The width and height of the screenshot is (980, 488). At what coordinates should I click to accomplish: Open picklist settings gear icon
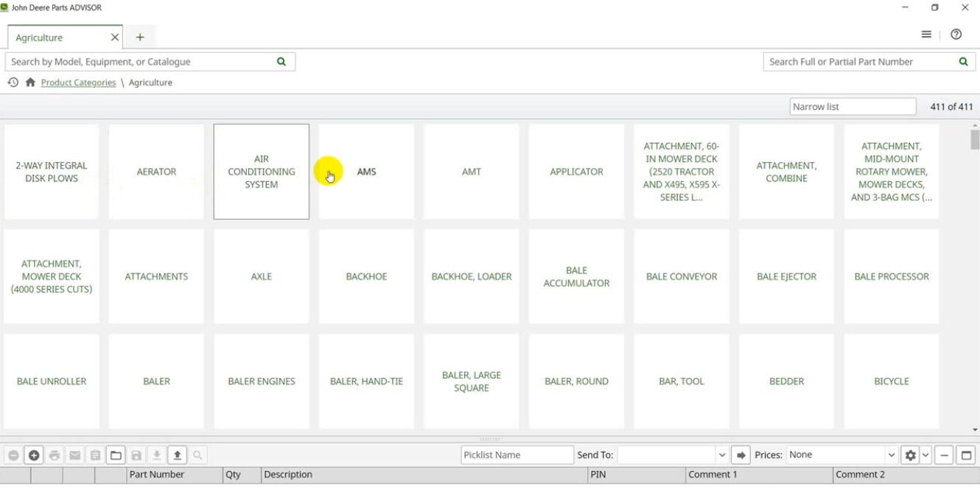911,456
